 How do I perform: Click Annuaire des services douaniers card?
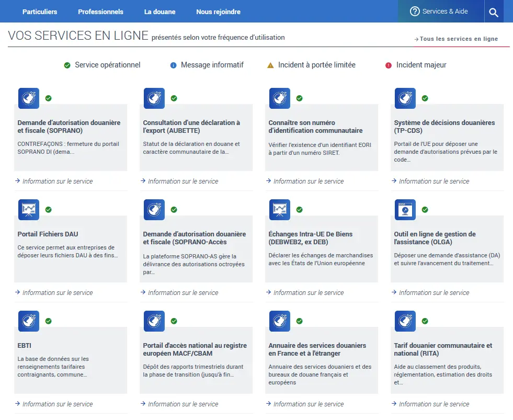click(x=321, y=361)
